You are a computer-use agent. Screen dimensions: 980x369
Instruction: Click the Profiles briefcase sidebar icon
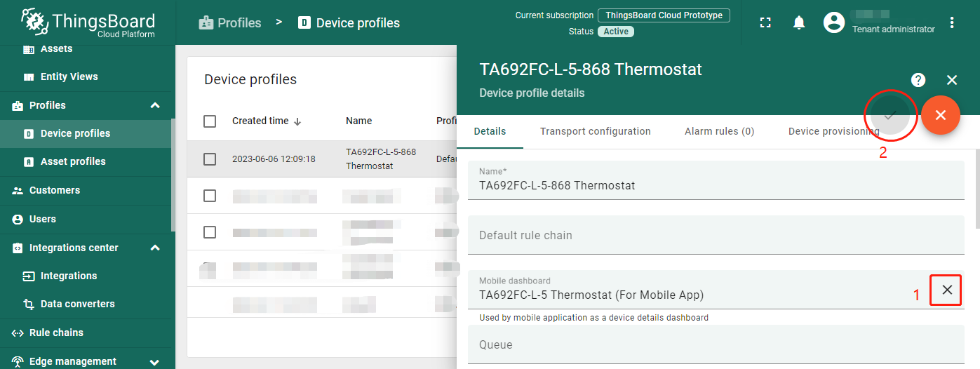18,106
